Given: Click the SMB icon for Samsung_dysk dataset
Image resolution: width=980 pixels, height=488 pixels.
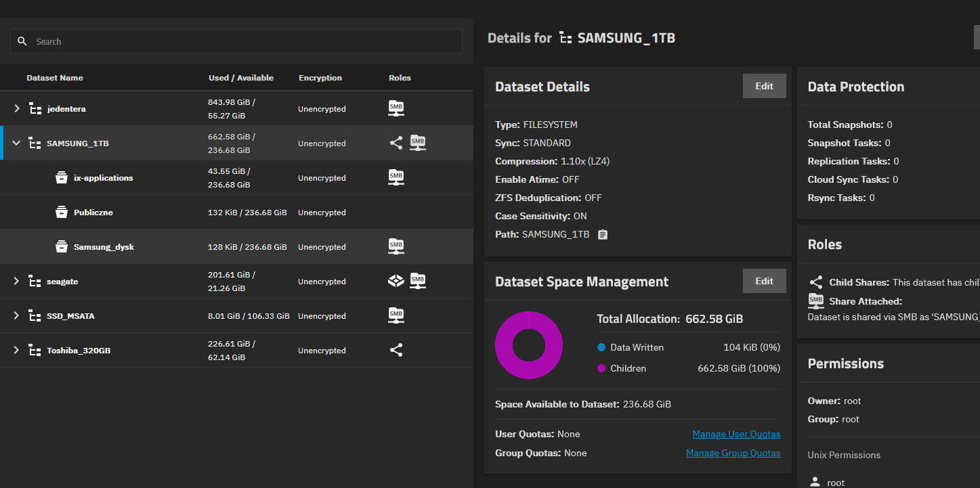Looking at the screenshot, I should (x=396, y=246).
